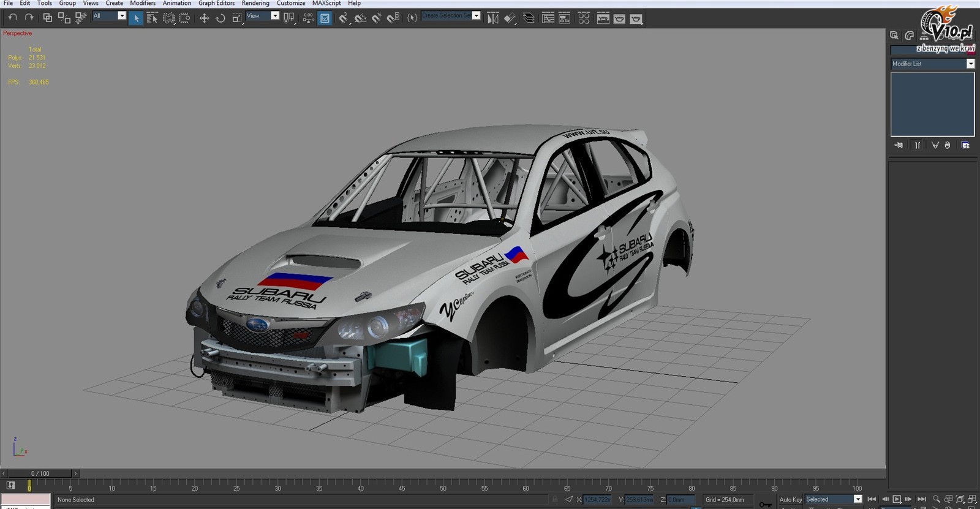Click the Align tool icon
This screenshot has width=980, height=509.
tap(510, 18)
